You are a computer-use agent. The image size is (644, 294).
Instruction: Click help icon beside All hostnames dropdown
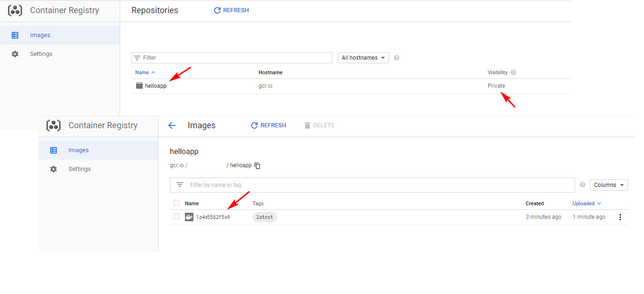(x=397, y=58)
